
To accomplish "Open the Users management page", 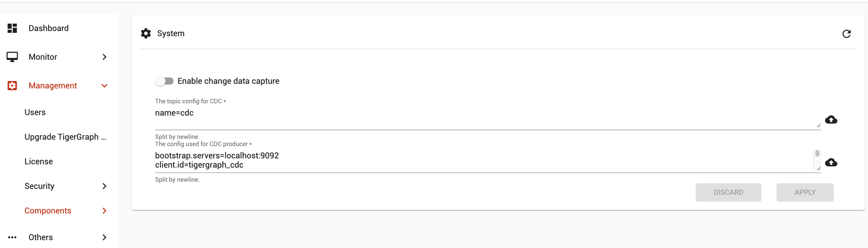I will [x=35, y=112].
